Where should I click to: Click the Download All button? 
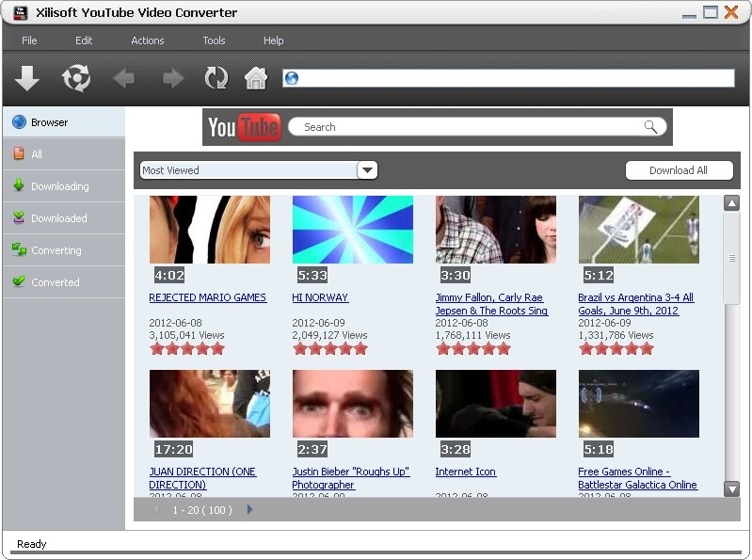pos(680,170)
